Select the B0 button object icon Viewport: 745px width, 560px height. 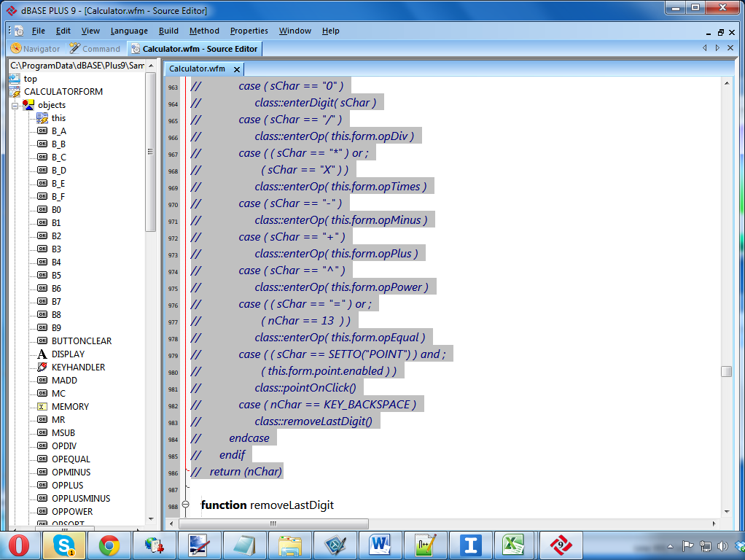pos(42,210)
